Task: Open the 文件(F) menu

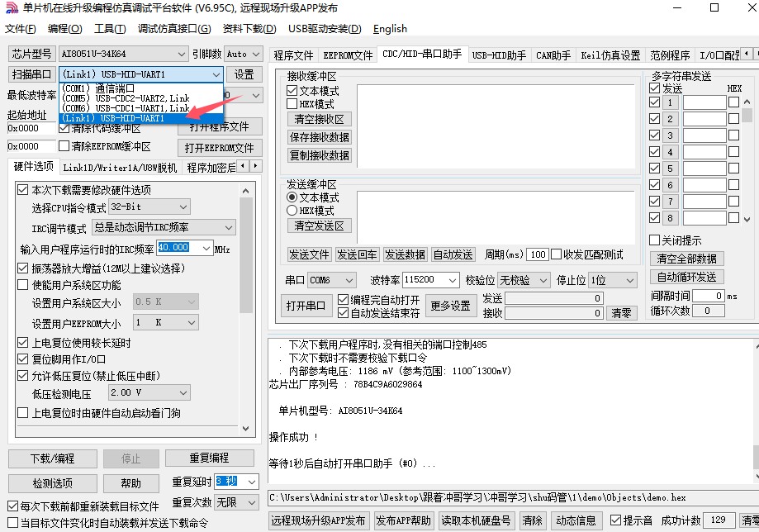Action: 21,29
